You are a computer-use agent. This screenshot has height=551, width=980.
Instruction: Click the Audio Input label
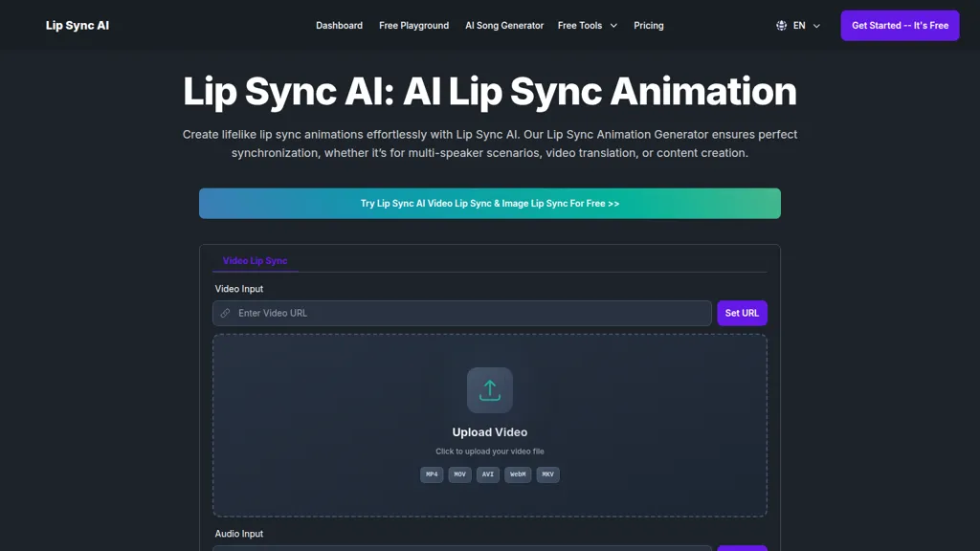tap(238, 534)
